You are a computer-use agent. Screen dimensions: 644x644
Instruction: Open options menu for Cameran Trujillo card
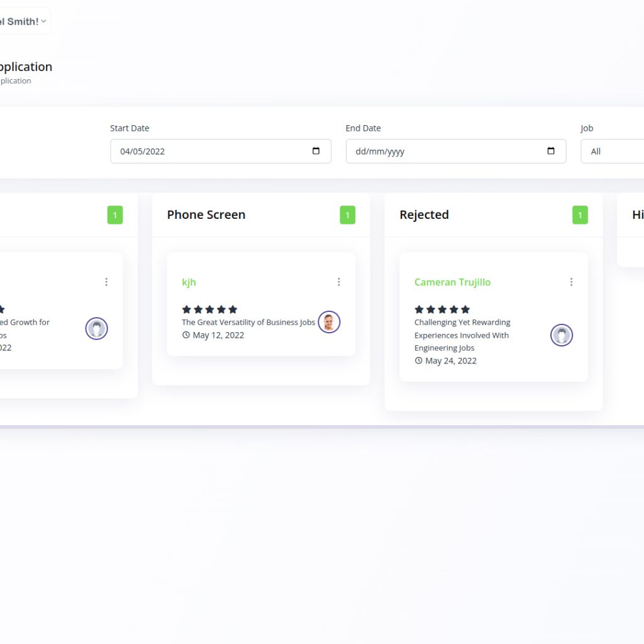(571, 282)
